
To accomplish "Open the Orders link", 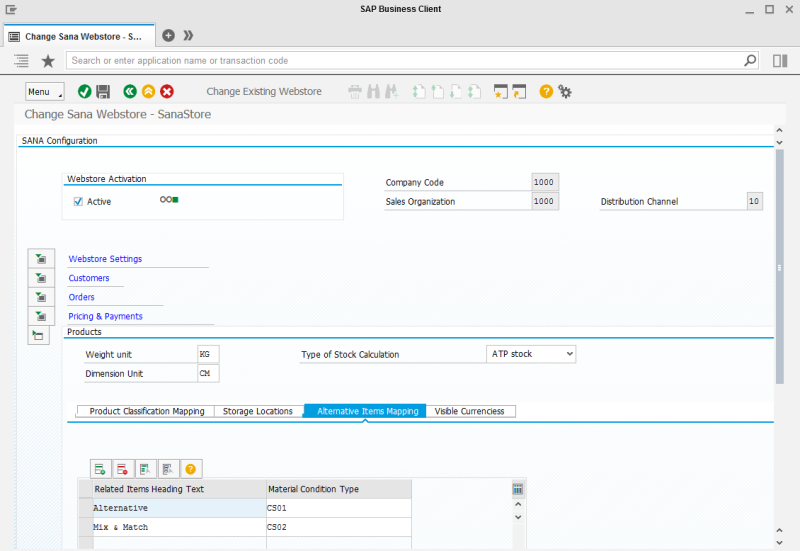I will point(82,297).
